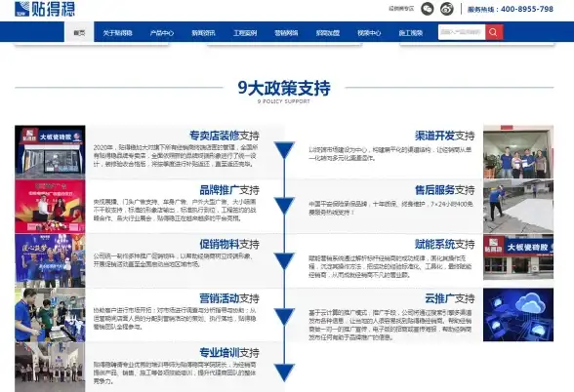The image size is (574, 392).
Task: Click description paragraph under 专业培训支持
Action: click(175, 372)
